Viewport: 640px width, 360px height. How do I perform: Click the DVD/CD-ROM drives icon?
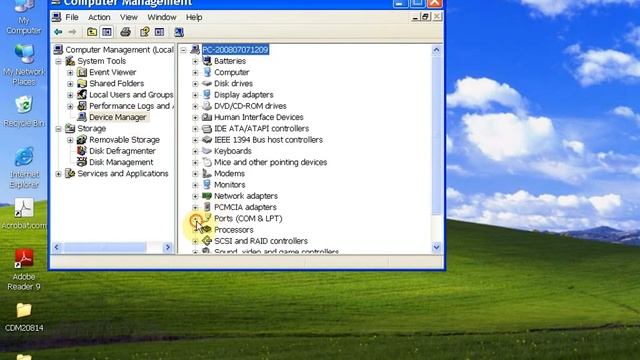(x=207, y=106)
